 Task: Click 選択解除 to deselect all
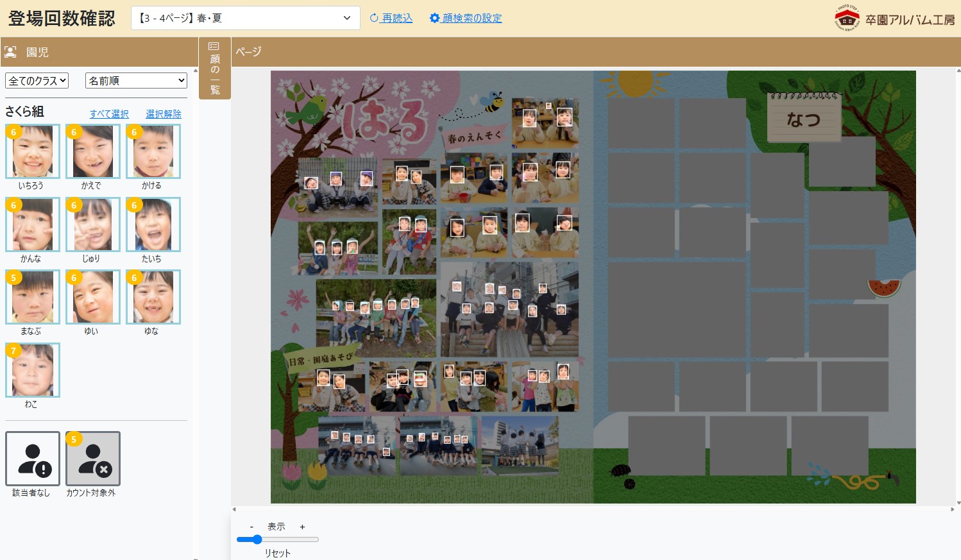pos(164,114)
